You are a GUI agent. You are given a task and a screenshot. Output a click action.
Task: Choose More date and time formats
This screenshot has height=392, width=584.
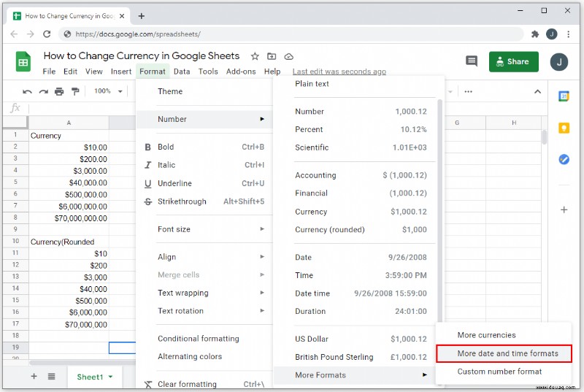tap(504, 353)
